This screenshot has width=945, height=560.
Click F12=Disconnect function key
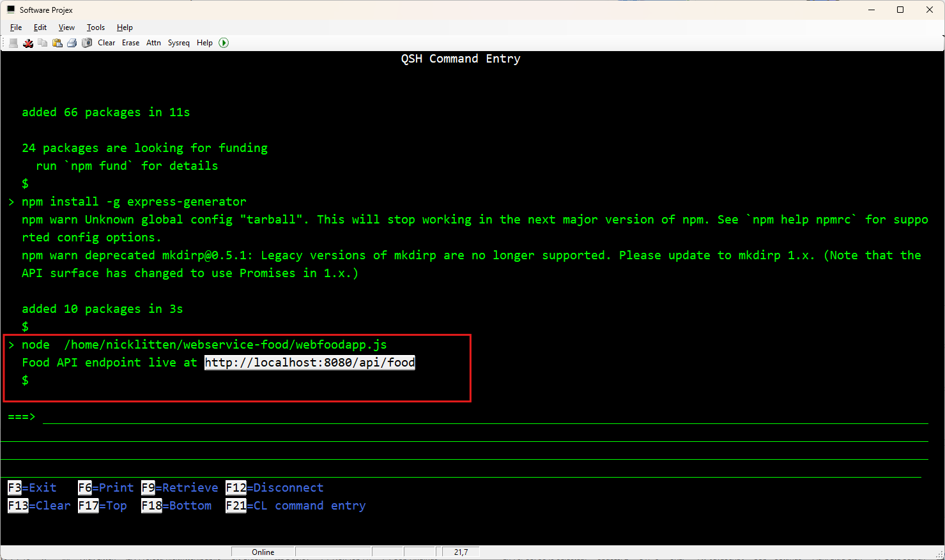pos(275,488)
